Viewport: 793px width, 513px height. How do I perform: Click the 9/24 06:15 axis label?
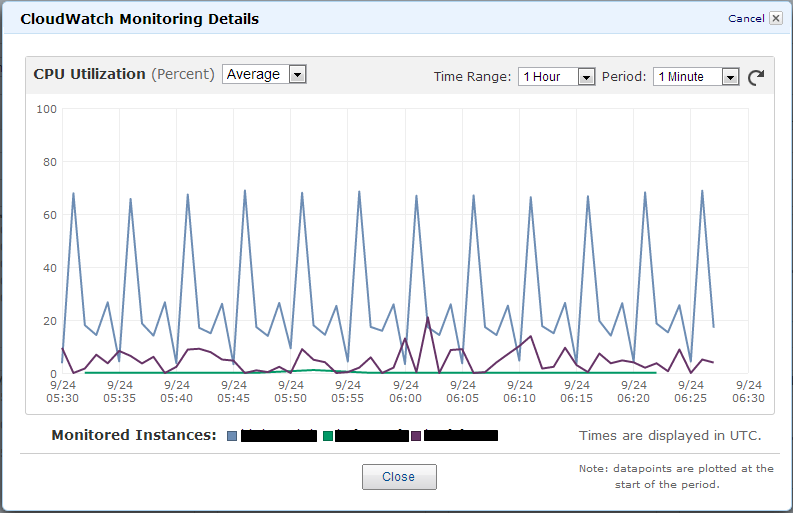[x=577, y=392]
